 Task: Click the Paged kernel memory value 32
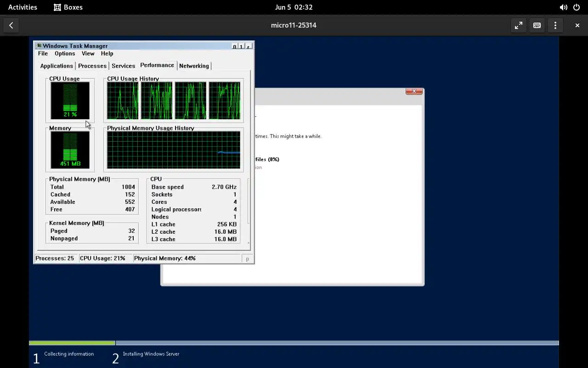tap(132, 231)
